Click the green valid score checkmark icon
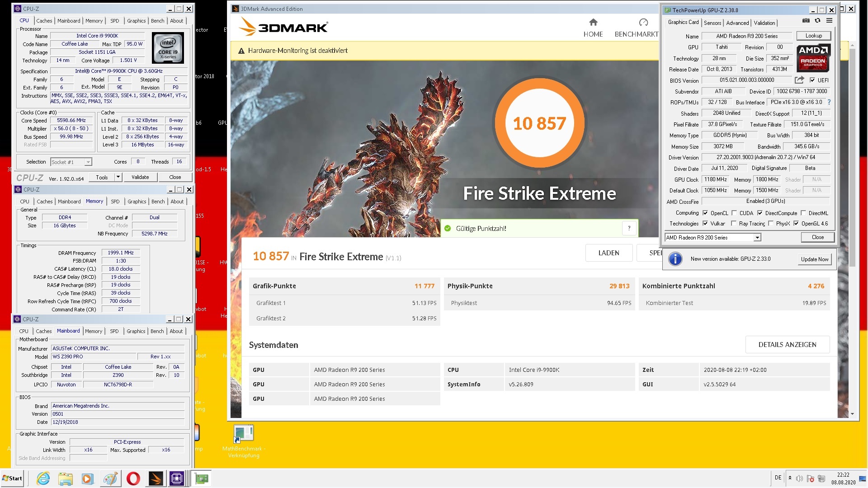Screen dimensions: 868x488 click(x=448, y=229)
